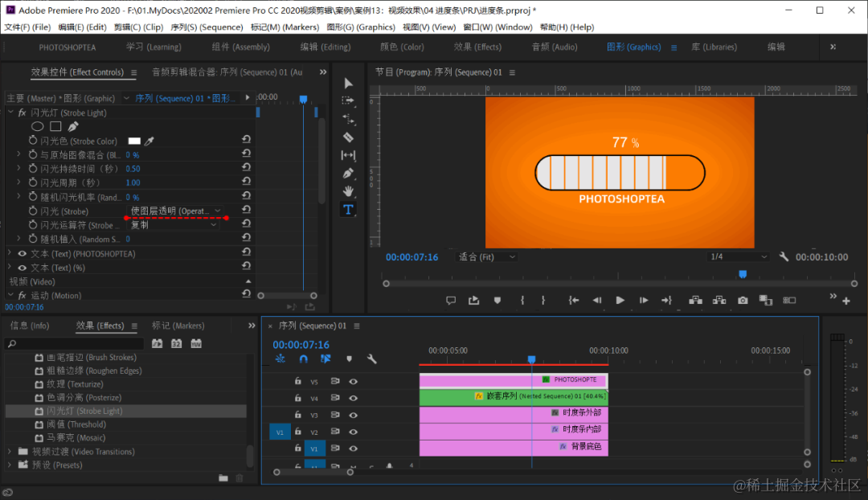
Task: Select the Selection arrow tool
Action: 348,83
